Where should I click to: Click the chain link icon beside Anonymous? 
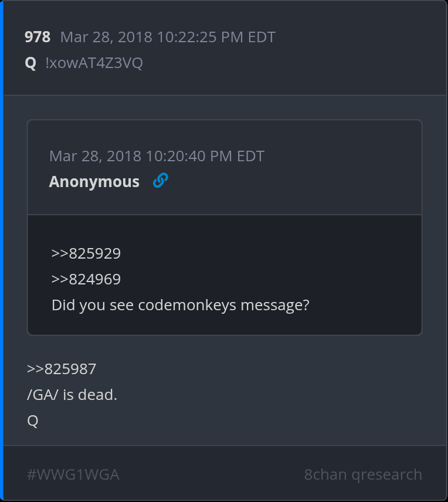click(160, 181)
